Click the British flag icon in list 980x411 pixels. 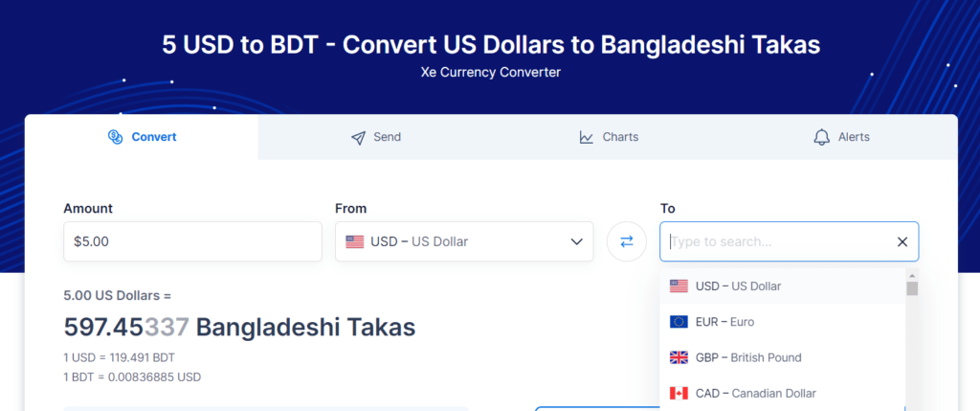point(679,357)
